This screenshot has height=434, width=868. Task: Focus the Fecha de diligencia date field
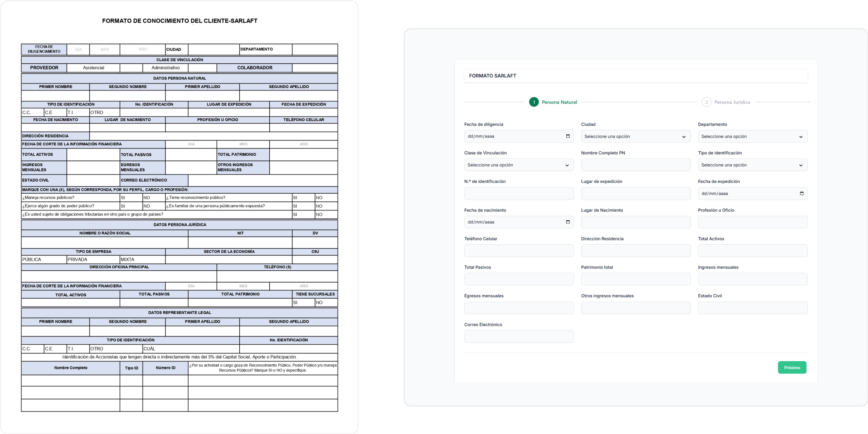519,136
